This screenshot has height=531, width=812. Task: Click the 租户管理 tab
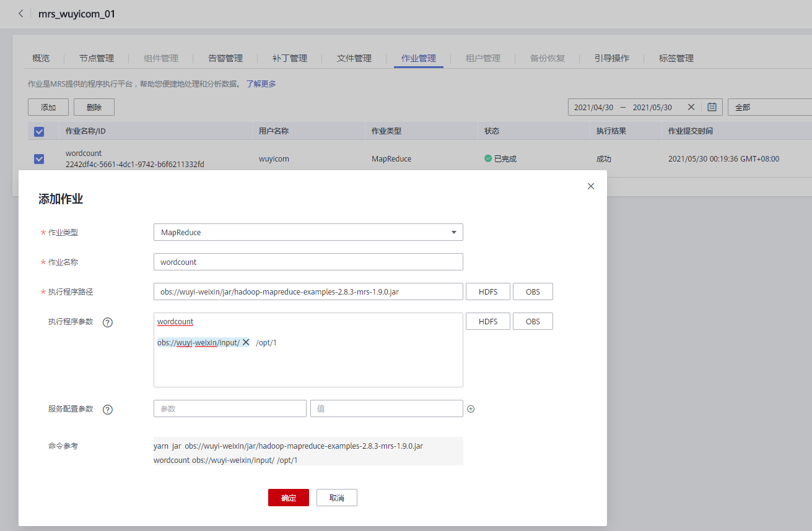[x=483, y=58]
